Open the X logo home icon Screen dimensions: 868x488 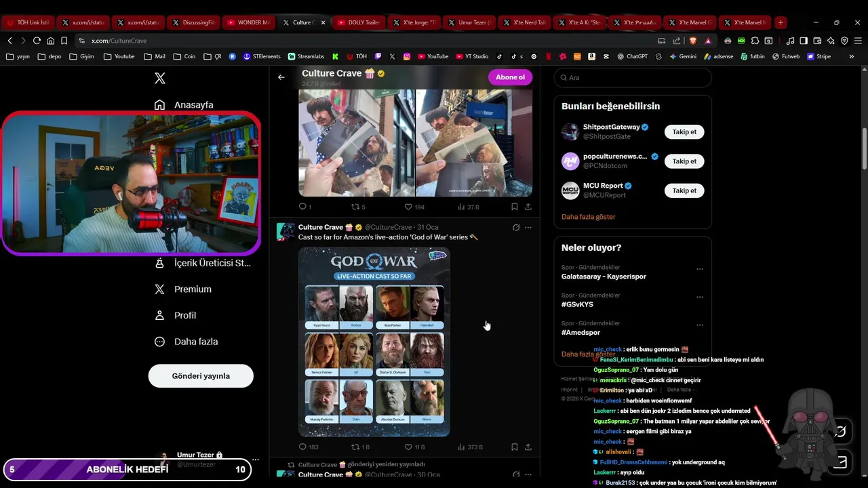pos(160,78)
